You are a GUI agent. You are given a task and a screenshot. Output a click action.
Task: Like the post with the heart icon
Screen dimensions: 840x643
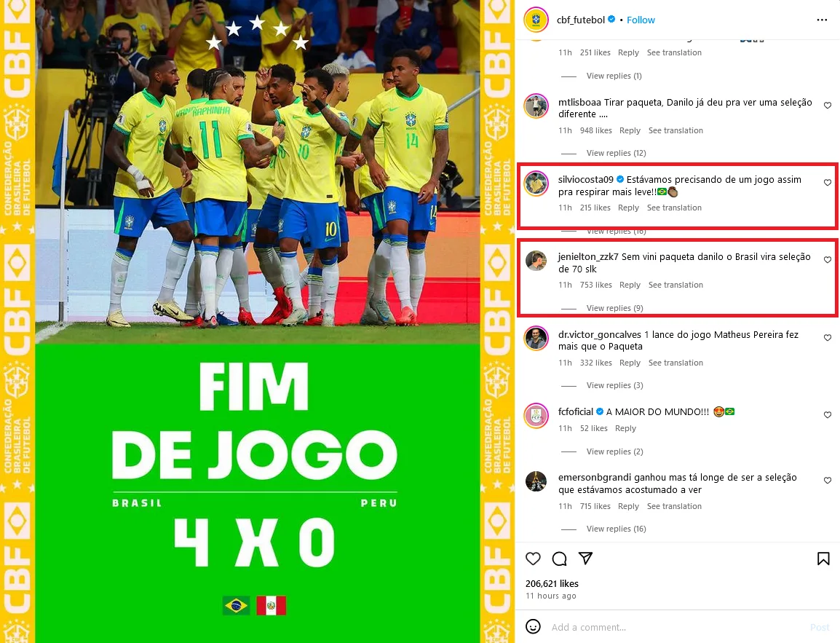533,559
